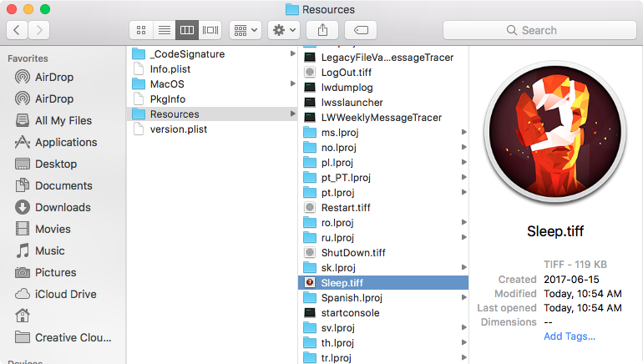Screen dimensions: 643x364
Task: Open the arrange items dropdown
Action: [x=246, y=30]
